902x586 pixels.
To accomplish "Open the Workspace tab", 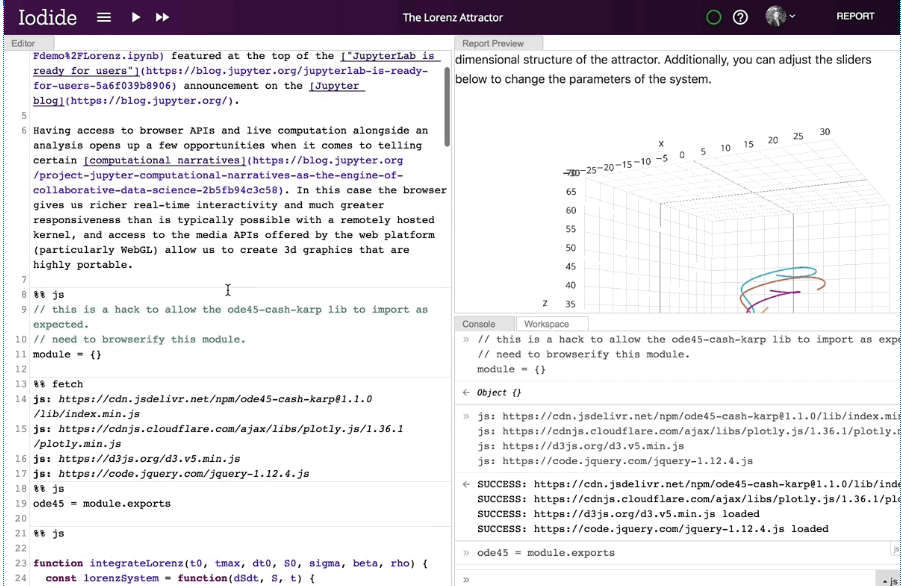I will 546,324.
